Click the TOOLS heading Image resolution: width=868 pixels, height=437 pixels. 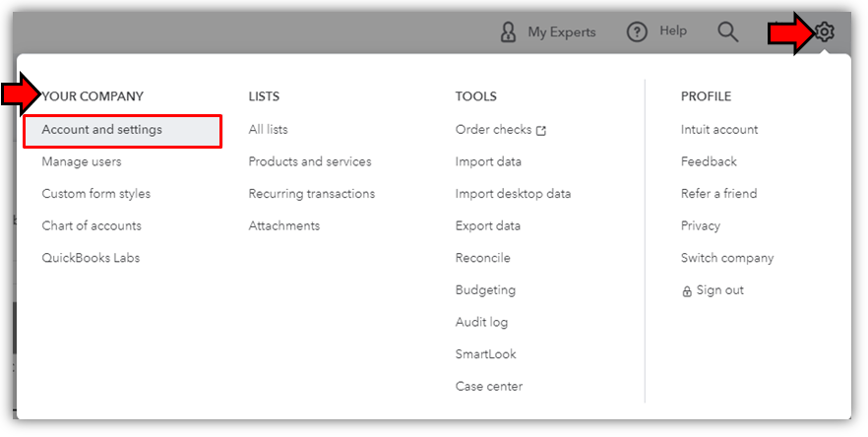pyautogui.click(x=475, y=96)
